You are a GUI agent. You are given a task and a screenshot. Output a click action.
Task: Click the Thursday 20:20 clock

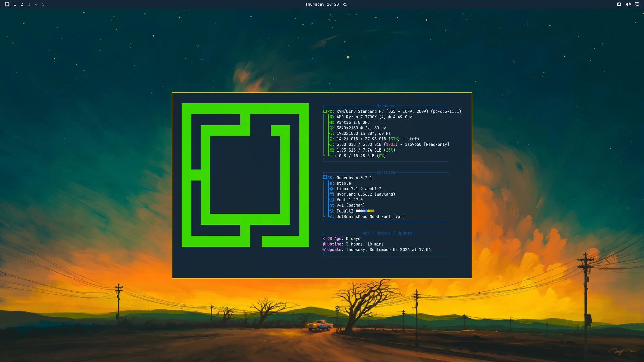pyautogui.click(x=322, y=4)
